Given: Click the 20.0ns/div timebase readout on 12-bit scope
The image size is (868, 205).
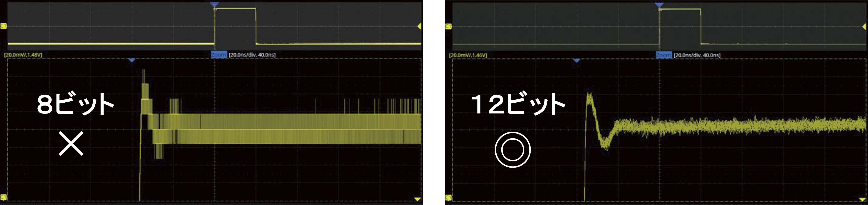Looking at the screenshot, I should pyautogui.click(x=697, y=55).
